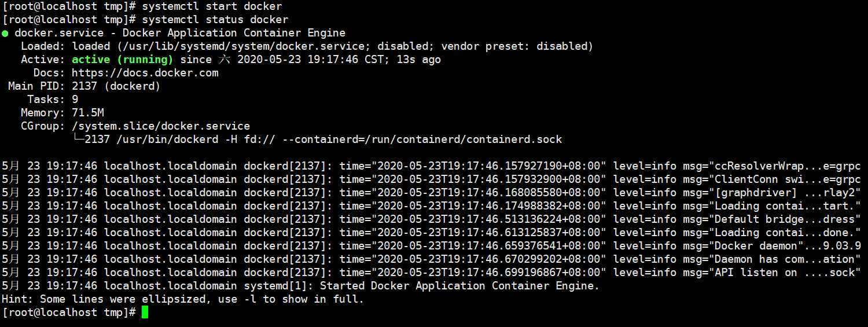
Task: Click the green status dot before docker.service
Action: (5, 34)
